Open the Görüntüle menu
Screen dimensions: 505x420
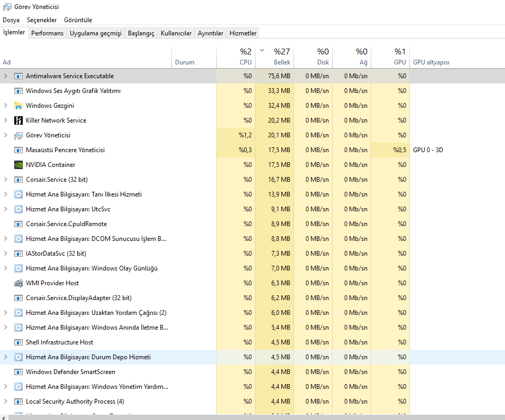78,20
